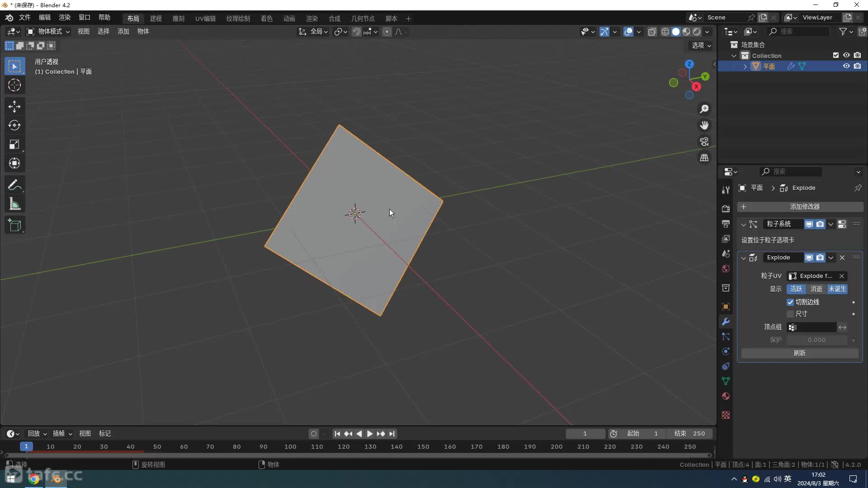Open the Scene properties tab
Screen dimensions: 868x488
pos(726,253)
